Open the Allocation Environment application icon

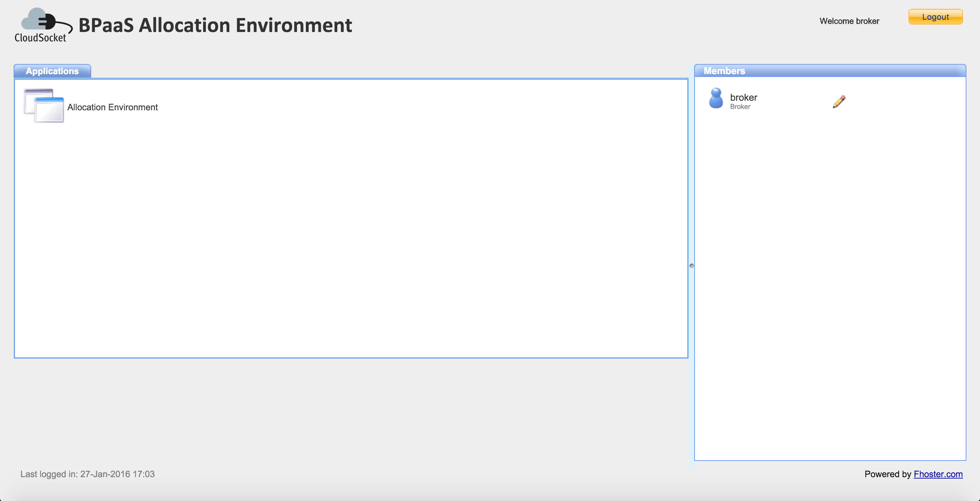click(44, 106)
